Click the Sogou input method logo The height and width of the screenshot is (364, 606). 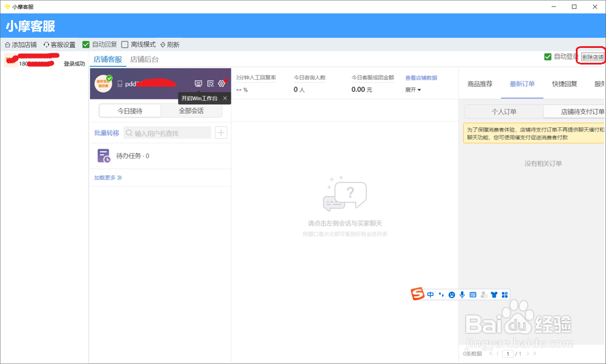coord(417,294)
